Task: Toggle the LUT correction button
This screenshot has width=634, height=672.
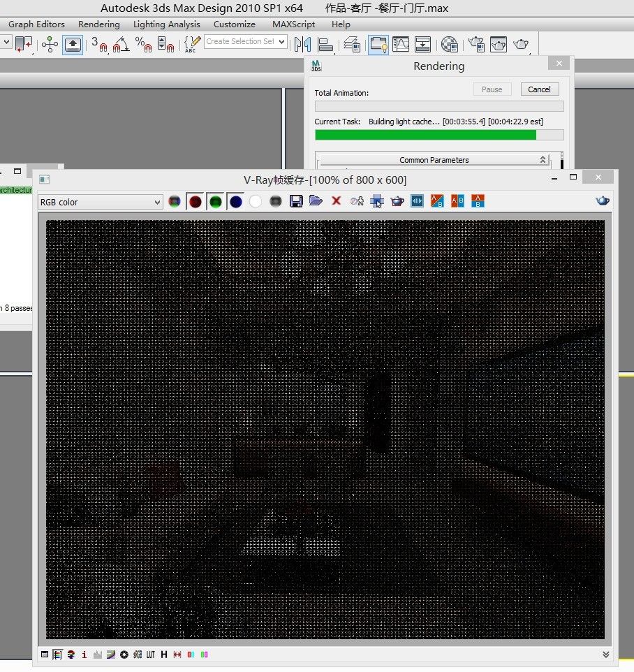Action: click(x=151, y=655)
